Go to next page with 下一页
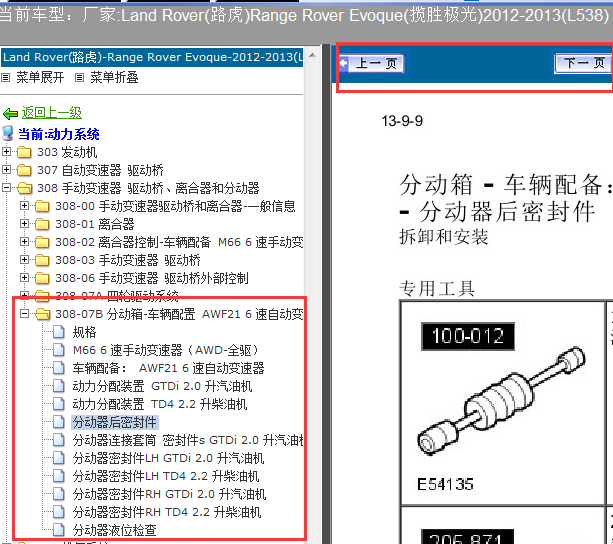 (x=582, y=64)
